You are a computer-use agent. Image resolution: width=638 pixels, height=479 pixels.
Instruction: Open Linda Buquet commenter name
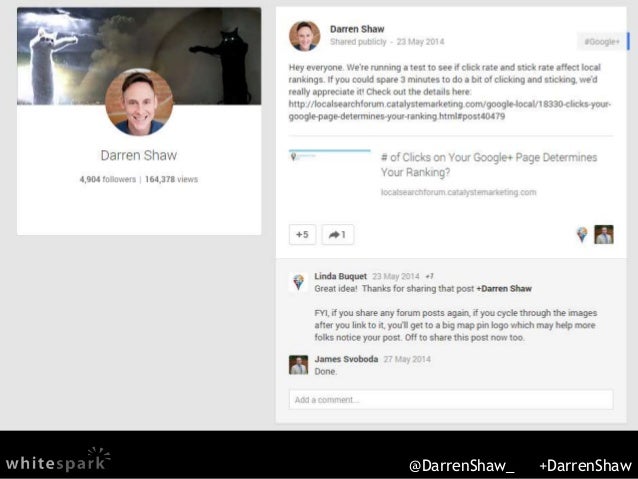[x=340, y=276]
